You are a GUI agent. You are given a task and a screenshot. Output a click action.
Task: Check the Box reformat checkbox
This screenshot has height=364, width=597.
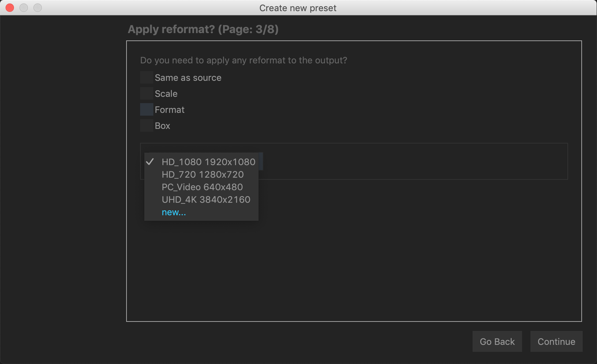146,125
